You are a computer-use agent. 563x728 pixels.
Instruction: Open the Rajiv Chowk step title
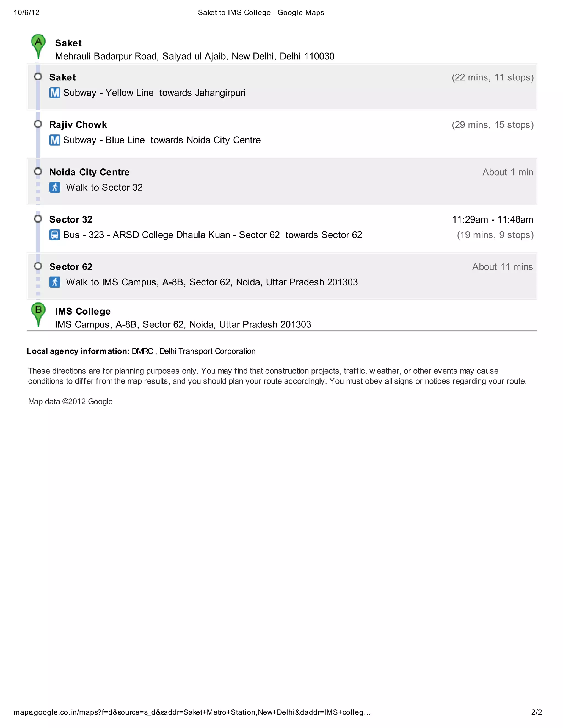[78, 125]
